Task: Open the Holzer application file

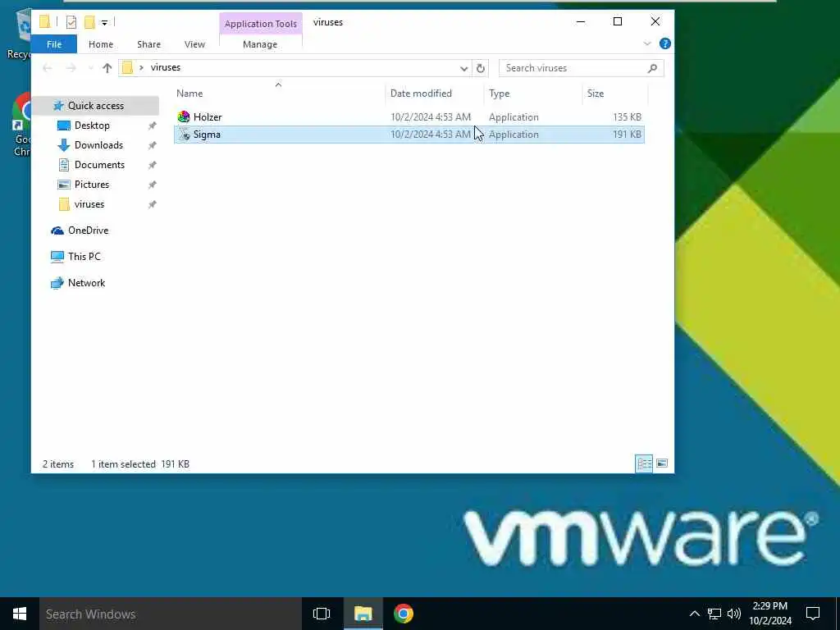Action: pos(409,116)
